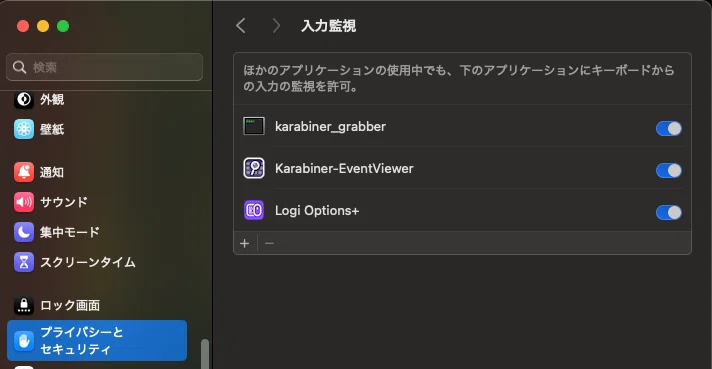Select the karabiner_grabber row label
This screenshot has height=369, width=712.
pyautogui.click(x=330, y=127)
